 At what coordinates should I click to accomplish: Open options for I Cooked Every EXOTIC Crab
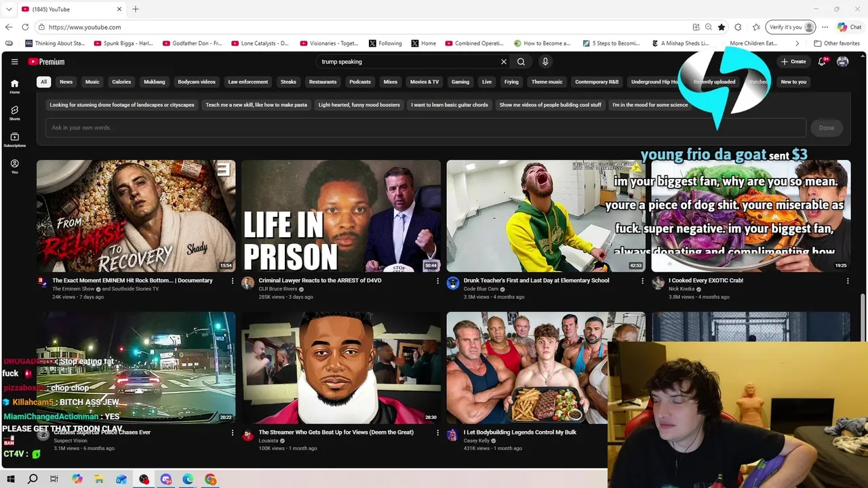tap(848, 281)
